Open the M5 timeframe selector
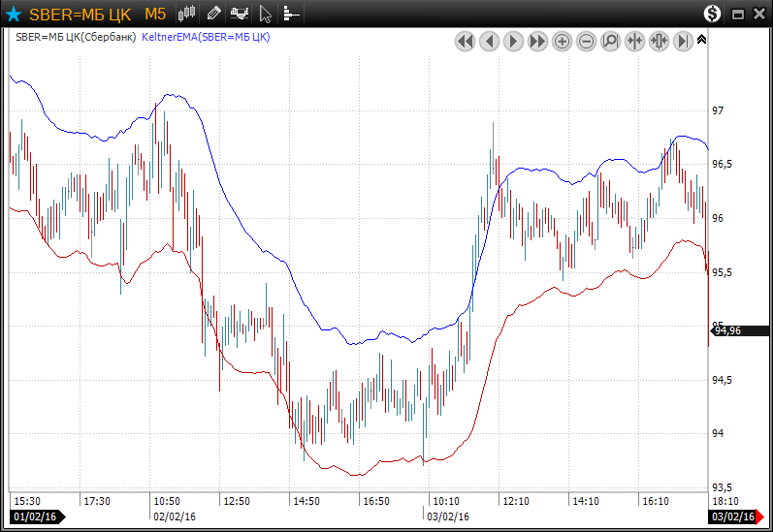Screen dimensions: 773x532 [155, 14]
